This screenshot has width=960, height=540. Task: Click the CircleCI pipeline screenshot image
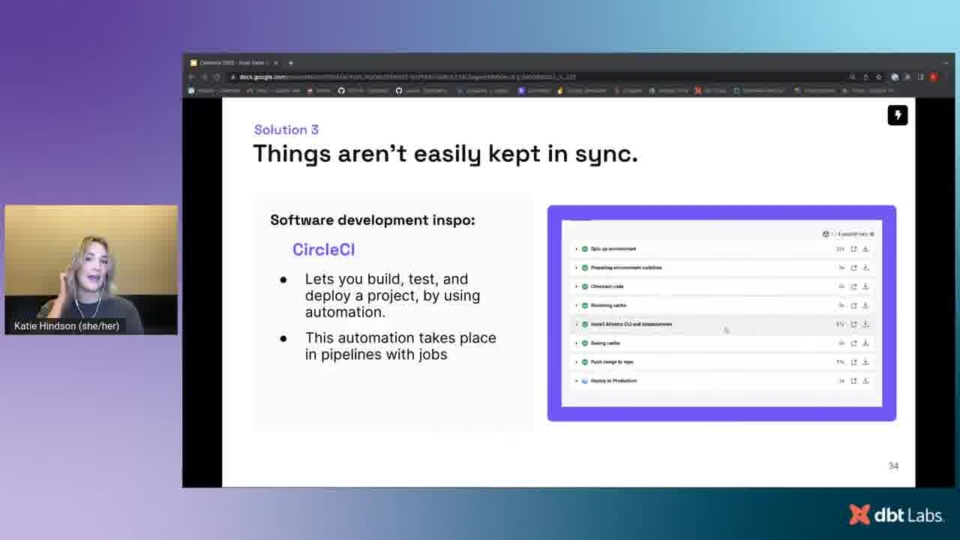click(x=722, y=313)
